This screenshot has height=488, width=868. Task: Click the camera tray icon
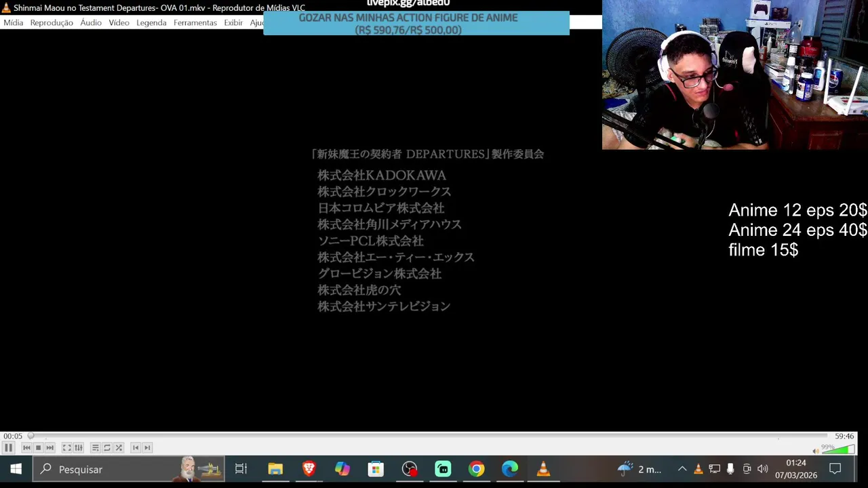click(x=747, y=469)
